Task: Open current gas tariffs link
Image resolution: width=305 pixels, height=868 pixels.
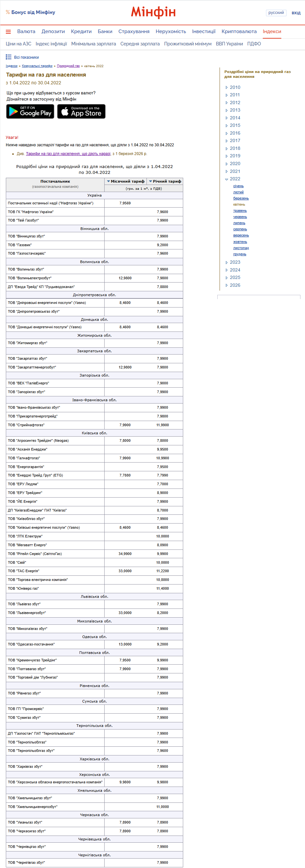Action: pos(68,154)
